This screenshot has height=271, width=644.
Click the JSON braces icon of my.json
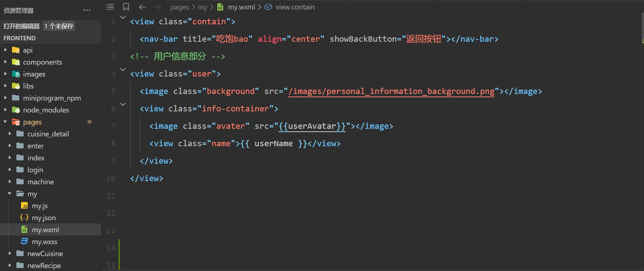point(24,218)
